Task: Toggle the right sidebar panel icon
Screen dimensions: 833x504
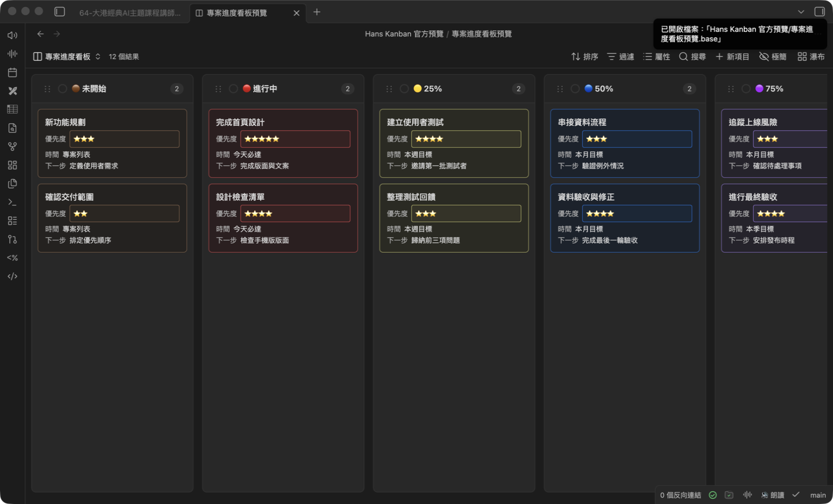Action: 819,12
